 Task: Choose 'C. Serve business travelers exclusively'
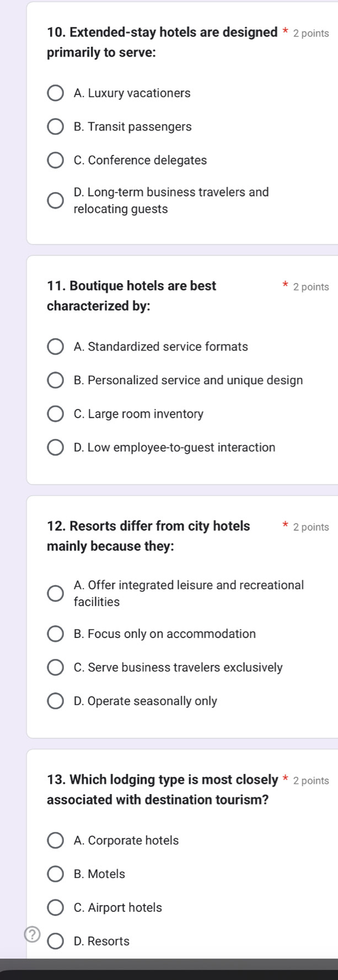[x=55, y=668]
